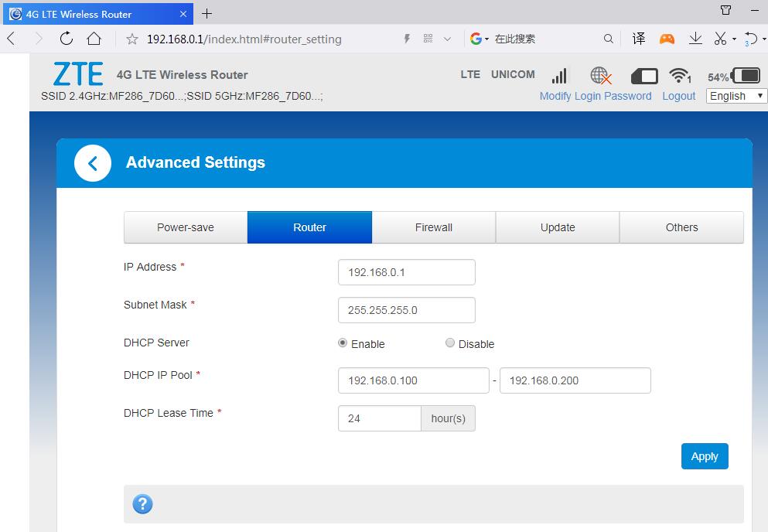Open the English language dropdown
The image size is (768, 532).
pyautogui.click(x=736, y=96)
